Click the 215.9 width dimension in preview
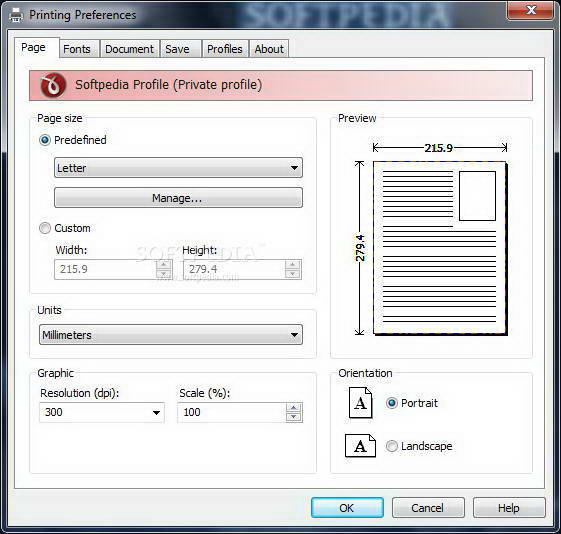Image resolution: width=561 pixels, height=534 pixels. [x=439, y=148]
